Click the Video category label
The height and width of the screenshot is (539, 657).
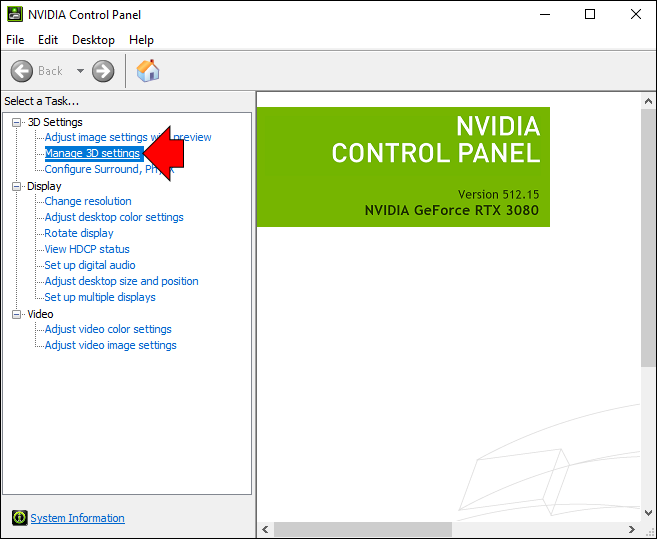coord(40,314)
